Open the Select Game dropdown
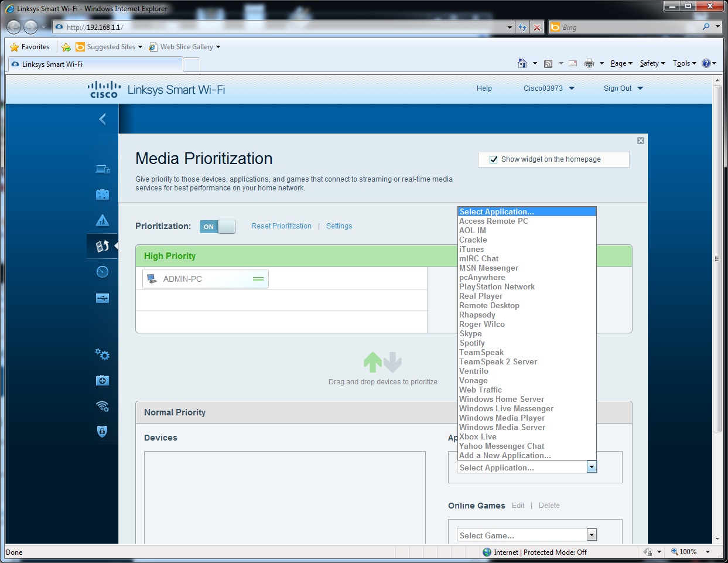Screen dimensions: 728x563 pyautogui.click(x=527, y=535)
